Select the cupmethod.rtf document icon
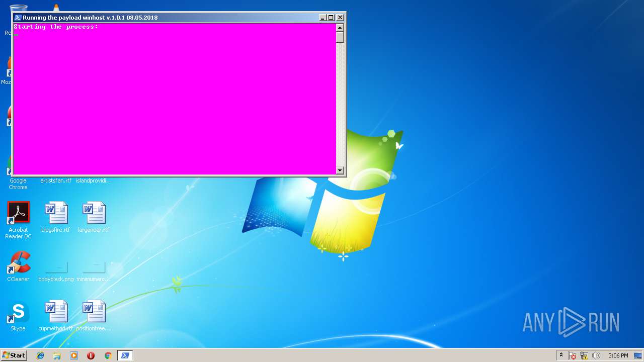The width and height of the screenshot is (644, 362). 56,316
